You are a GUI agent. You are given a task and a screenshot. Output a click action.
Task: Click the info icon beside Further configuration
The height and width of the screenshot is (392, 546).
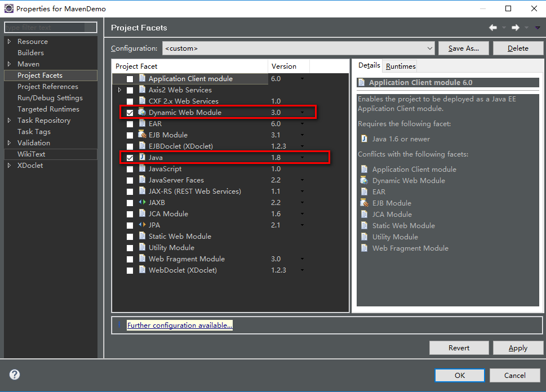pyautogui.click(x=119, y=324)
